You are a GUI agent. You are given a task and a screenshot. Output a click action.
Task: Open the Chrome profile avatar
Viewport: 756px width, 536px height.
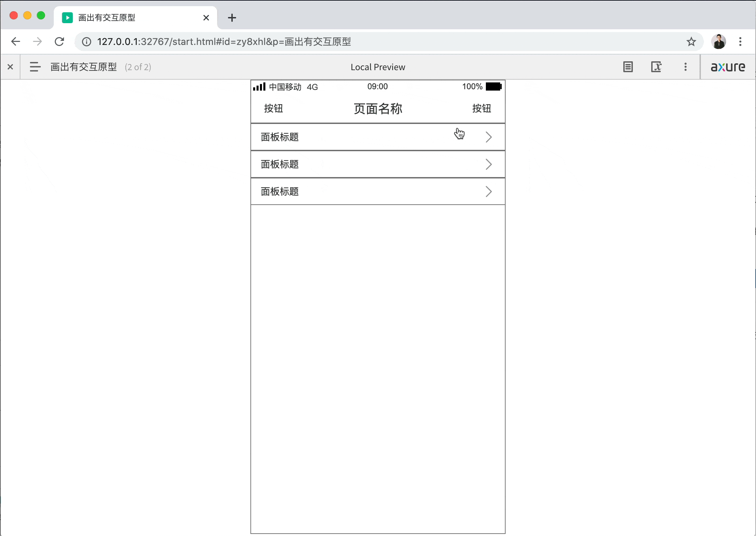click(719, 42)
